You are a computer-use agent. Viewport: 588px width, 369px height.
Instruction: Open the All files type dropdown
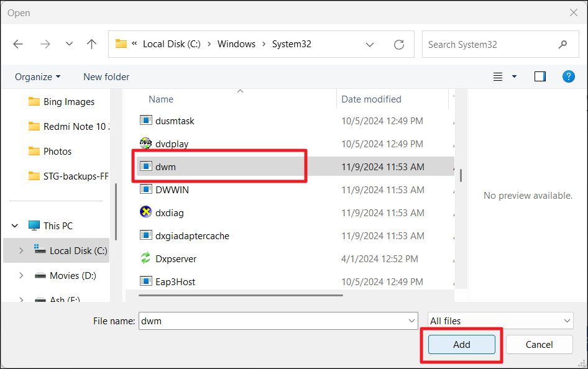(500, 321)
